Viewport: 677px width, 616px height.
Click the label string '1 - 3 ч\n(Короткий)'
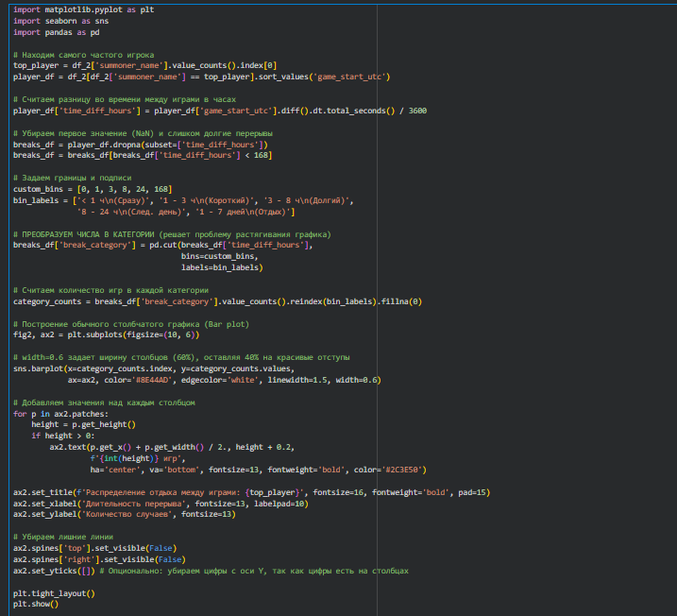click(x=207, y=200)
